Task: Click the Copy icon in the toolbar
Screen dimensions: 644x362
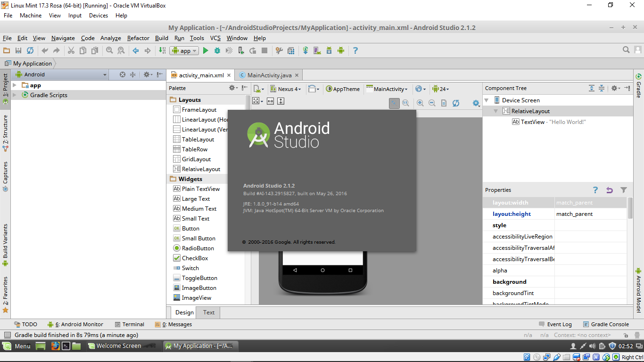Action: tap(83, 50)
